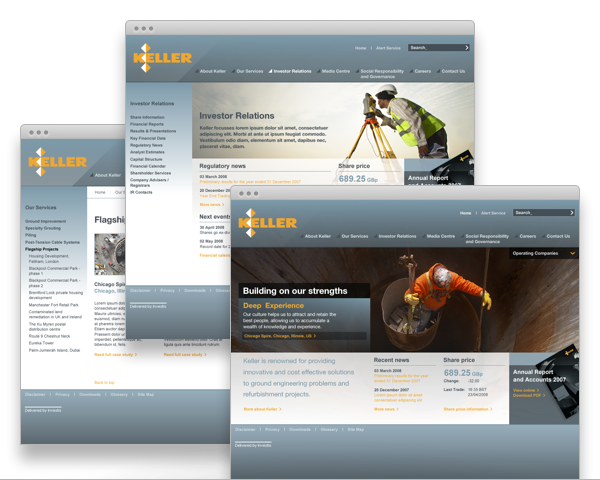The width and height of the screenshot is (600, 480).
Task: Select Flagship Projects in Our Services sidebar
Action: pos(42,249)
